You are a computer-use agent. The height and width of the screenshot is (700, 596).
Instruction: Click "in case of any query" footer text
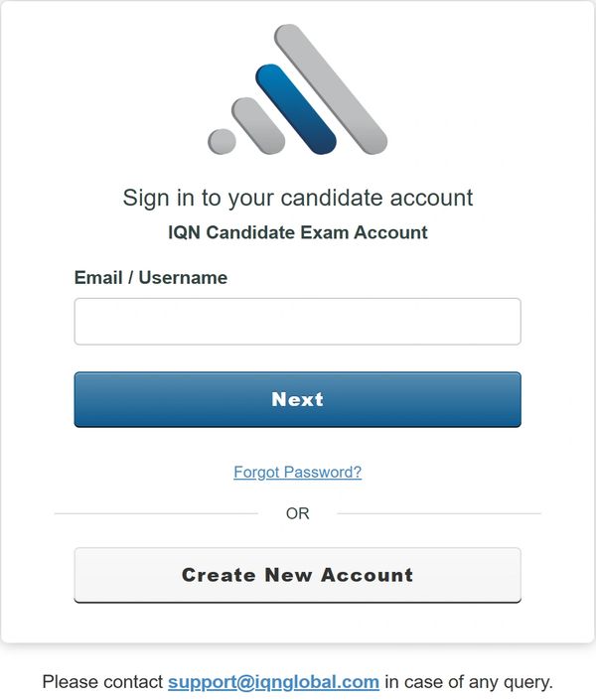469,682
